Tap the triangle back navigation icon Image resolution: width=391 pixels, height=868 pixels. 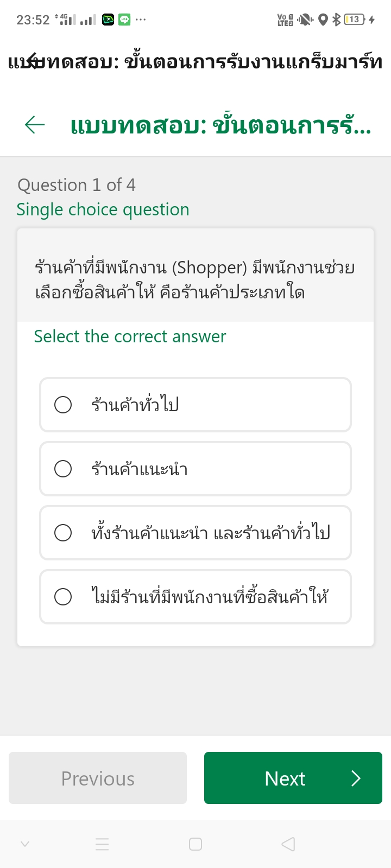(288, 844)
